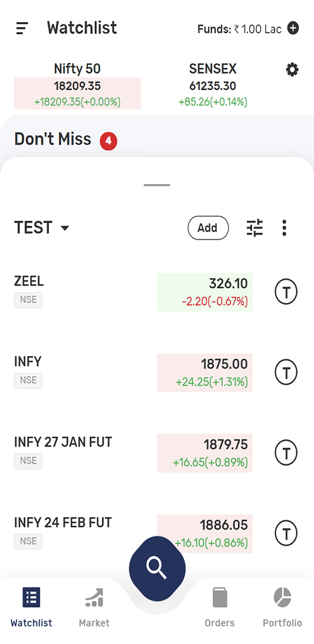314x644 pixels.
Task: Open the Portfolio tab
Action: point(283,608)
